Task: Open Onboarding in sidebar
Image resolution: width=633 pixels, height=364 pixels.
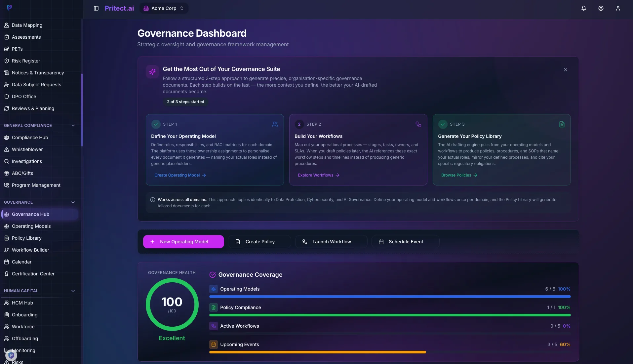Action: 40,315
